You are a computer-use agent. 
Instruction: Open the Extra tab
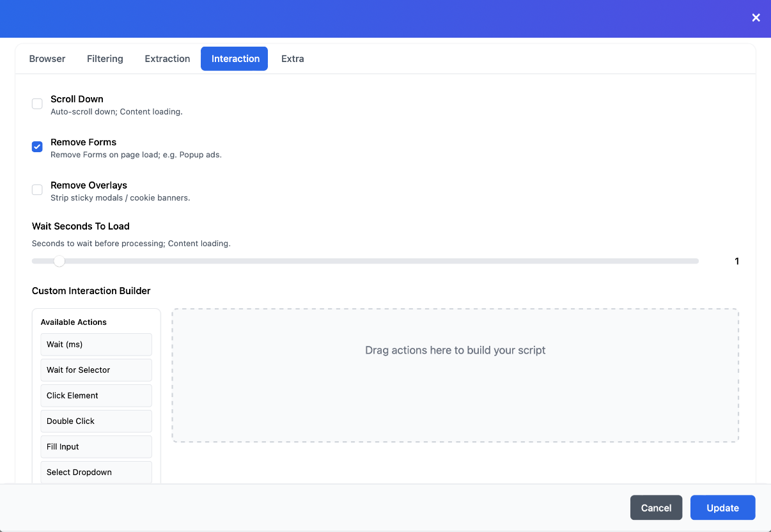293,59
